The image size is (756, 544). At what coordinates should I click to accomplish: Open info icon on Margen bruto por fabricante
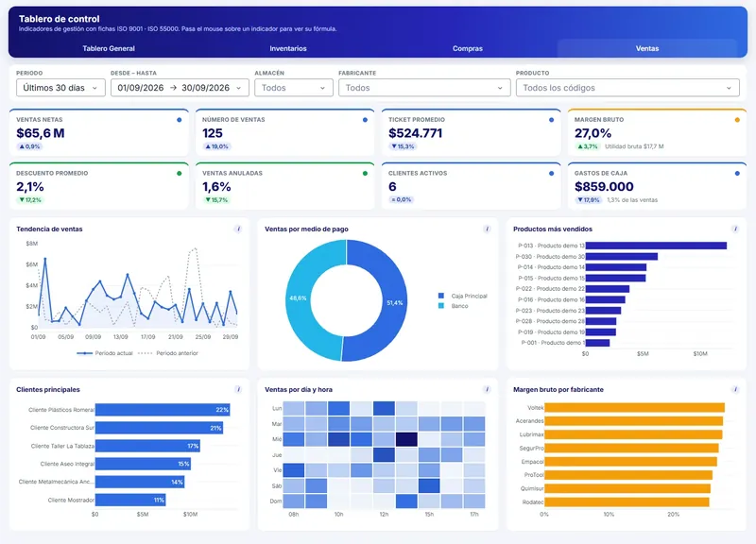coord(735,389)
